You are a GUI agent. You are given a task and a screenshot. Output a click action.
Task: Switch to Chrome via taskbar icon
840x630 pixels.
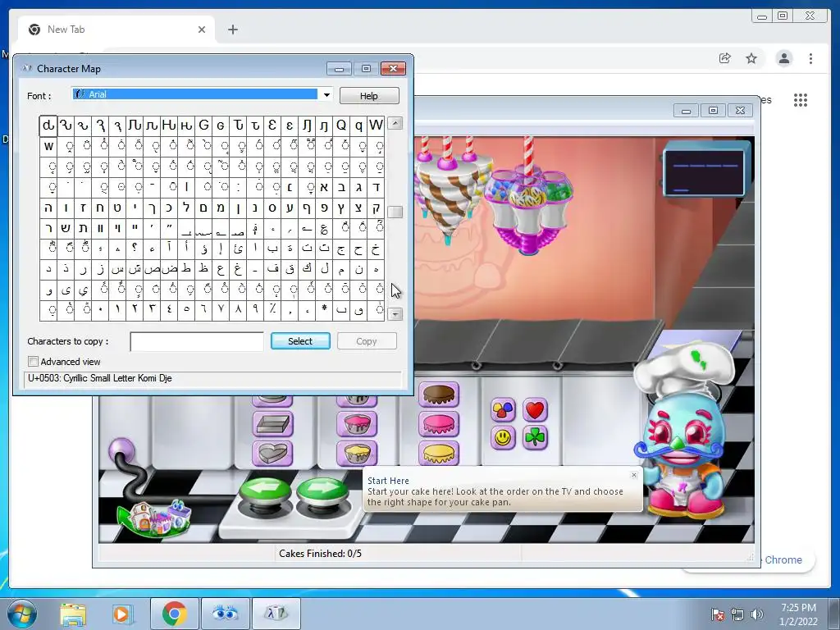click(174, 614)
